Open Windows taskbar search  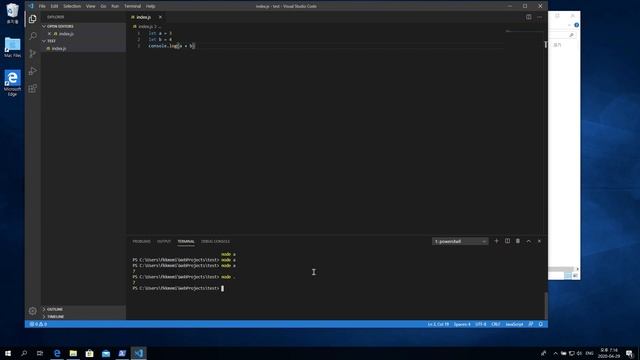pyautogui.click(x=24, y=353)
